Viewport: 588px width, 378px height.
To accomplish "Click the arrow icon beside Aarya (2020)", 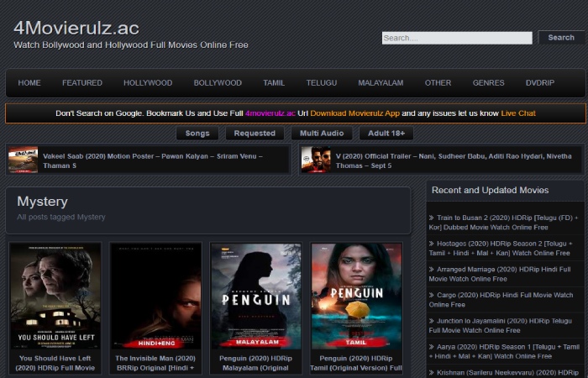I will [431, 347].
